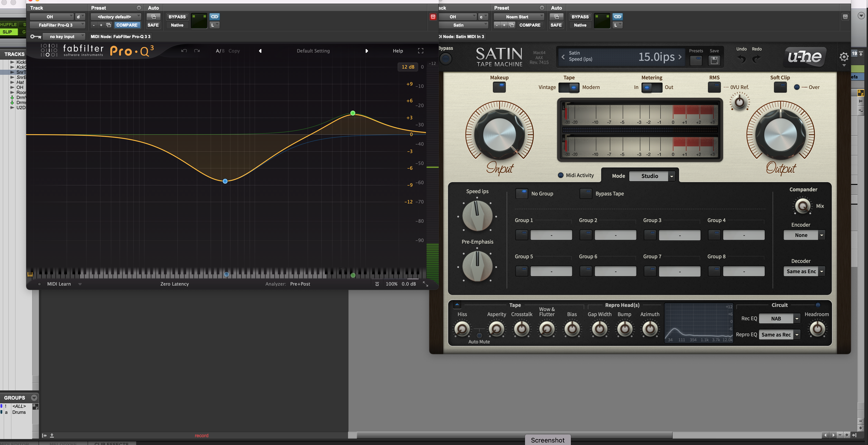
Task: Toggle the No Group switch
Action: coord(522,194)
